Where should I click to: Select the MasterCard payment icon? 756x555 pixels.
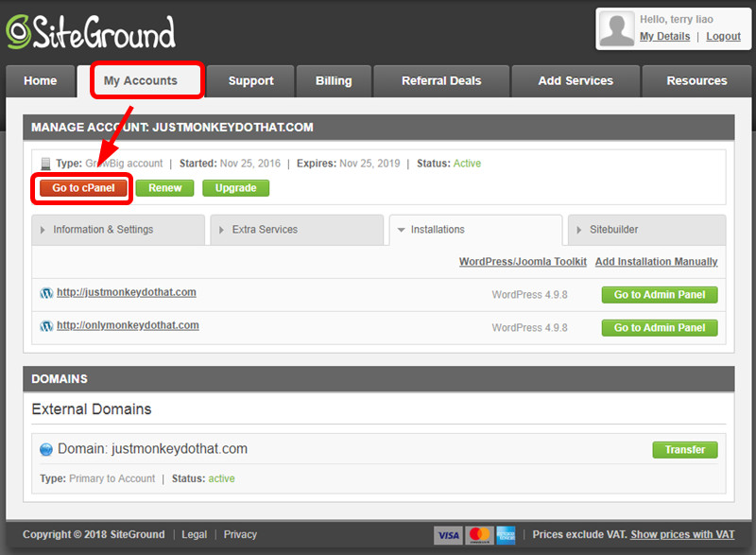(x=479, y=535)
